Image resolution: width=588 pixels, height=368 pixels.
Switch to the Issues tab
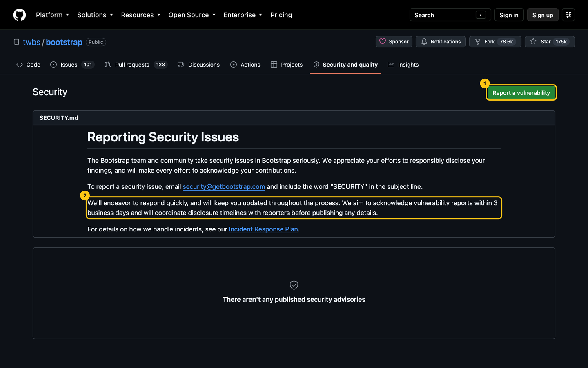click(72, 65)
